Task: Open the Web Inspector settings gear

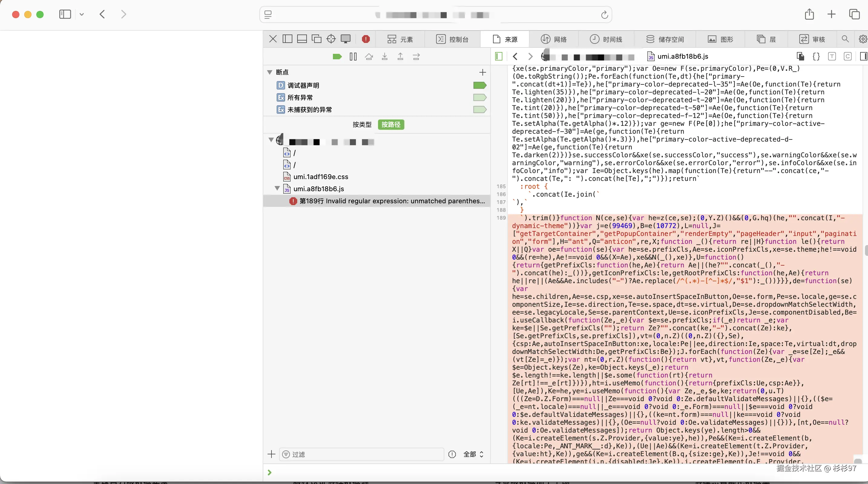Action: 862,39
